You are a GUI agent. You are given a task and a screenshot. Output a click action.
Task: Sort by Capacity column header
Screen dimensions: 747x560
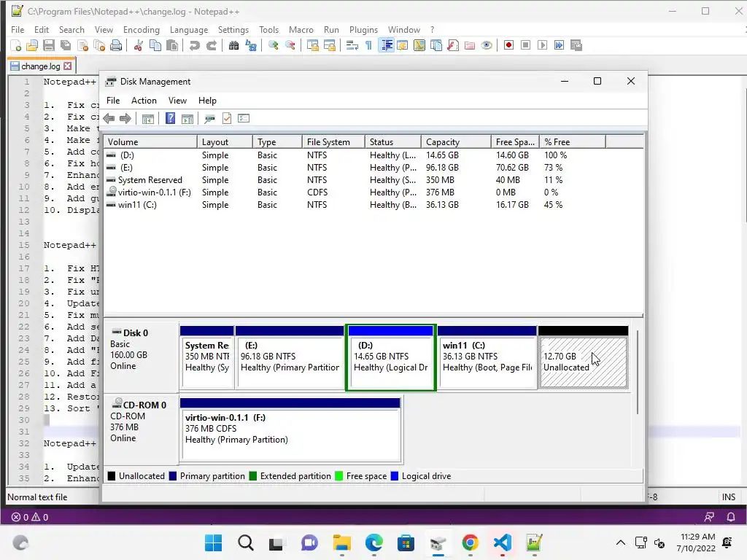click(x=456, y=142)
